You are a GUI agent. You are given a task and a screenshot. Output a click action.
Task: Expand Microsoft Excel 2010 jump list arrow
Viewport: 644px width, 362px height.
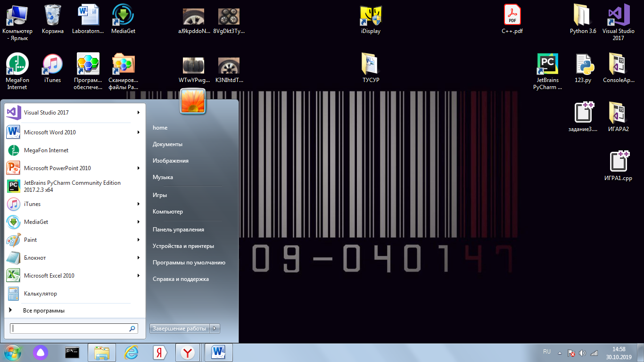(139, 276)
